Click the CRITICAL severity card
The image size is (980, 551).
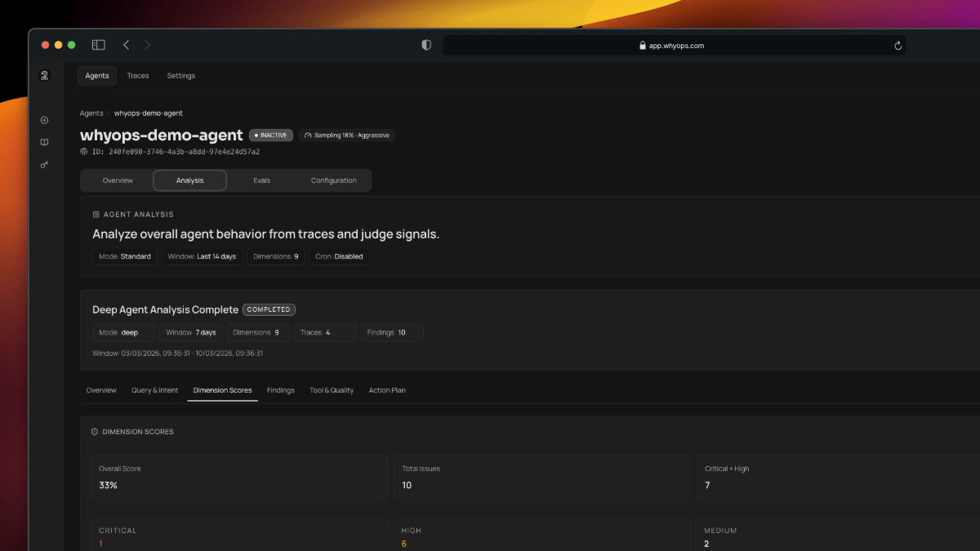click(x=238, y=535)
